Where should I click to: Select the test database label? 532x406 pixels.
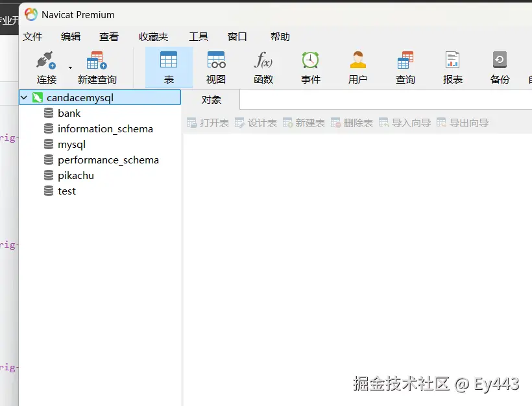67,191
